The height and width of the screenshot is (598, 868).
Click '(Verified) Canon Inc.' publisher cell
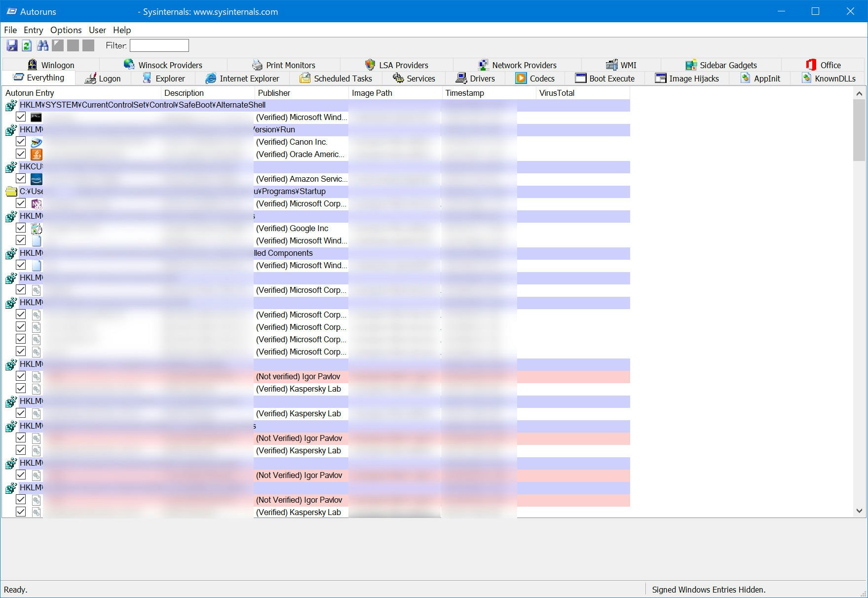(292, 142)
